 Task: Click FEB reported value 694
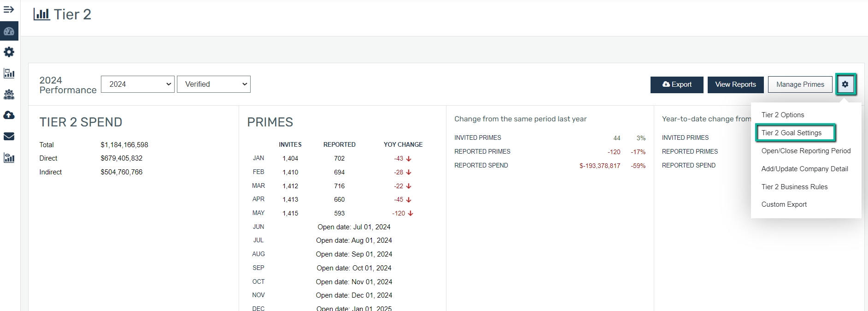pos(340,173)
